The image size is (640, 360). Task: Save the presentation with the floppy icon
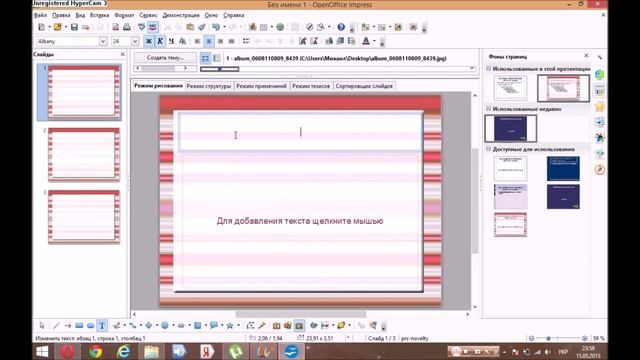74,27
